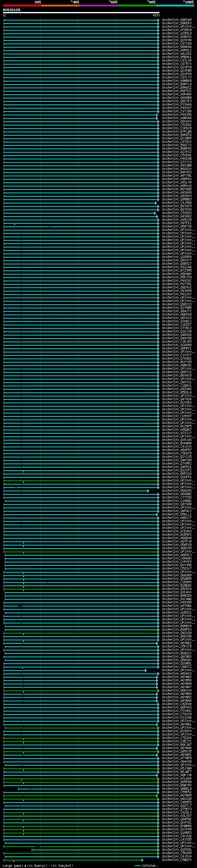Click the white query sequence bar
This screenshot has height=868, width=197.
[81, 13]
